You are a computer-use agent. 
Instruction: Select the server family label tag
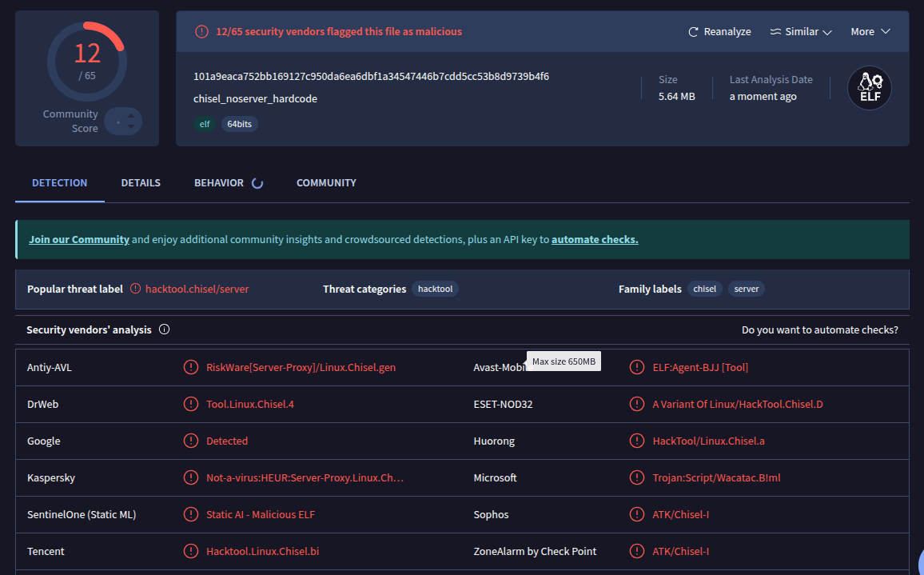pos(746,289)
